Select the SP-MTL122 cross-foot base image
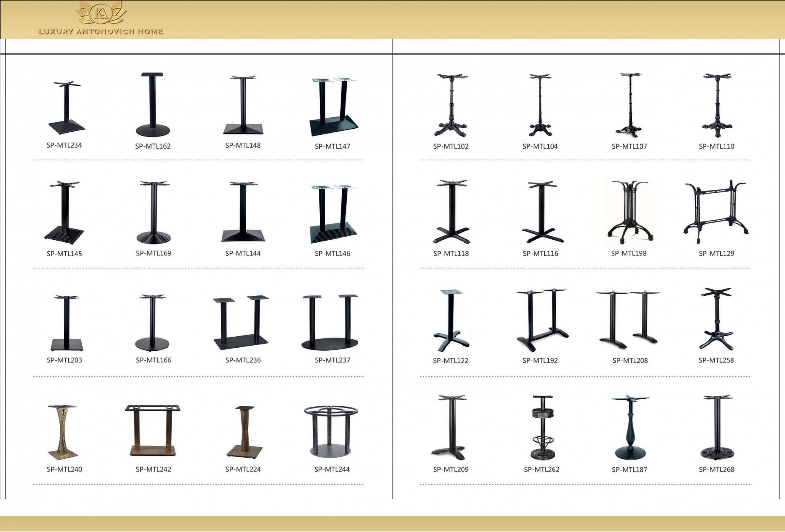Viewport: 785px width, 532px height. click(x=451, y=321)
